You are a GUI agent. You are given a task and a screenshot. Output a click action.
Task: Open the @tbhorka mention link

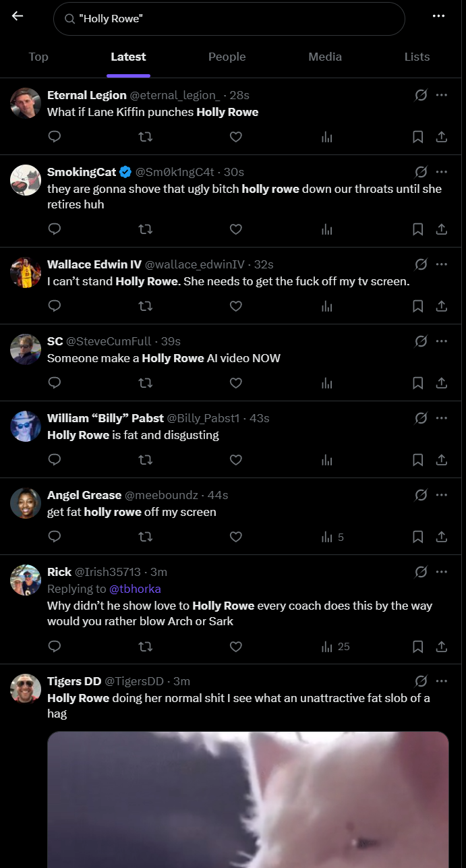point(135,589)
